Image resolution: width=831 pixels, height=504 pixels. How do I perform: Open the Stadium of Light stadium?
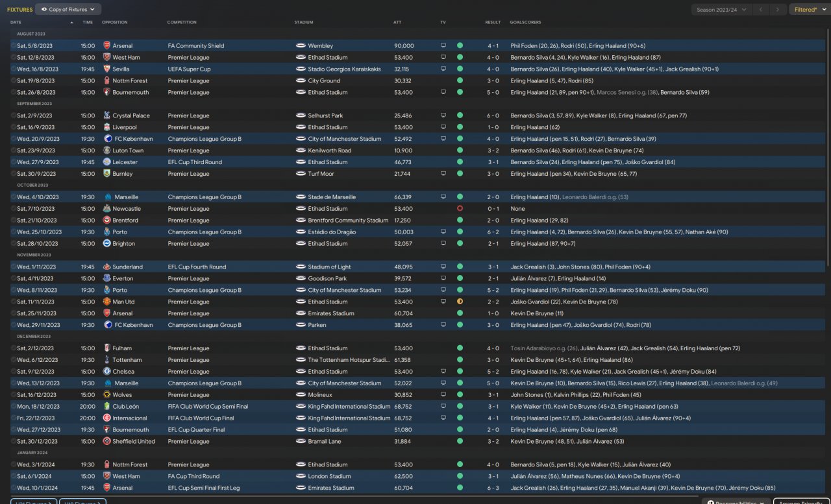coord(330,267)
